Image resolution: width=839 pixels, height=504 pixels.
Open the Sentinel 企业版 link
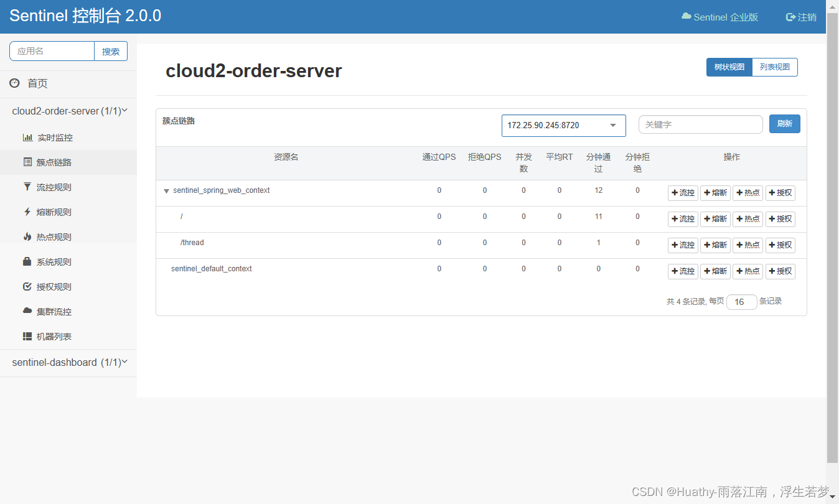point(720,17)
